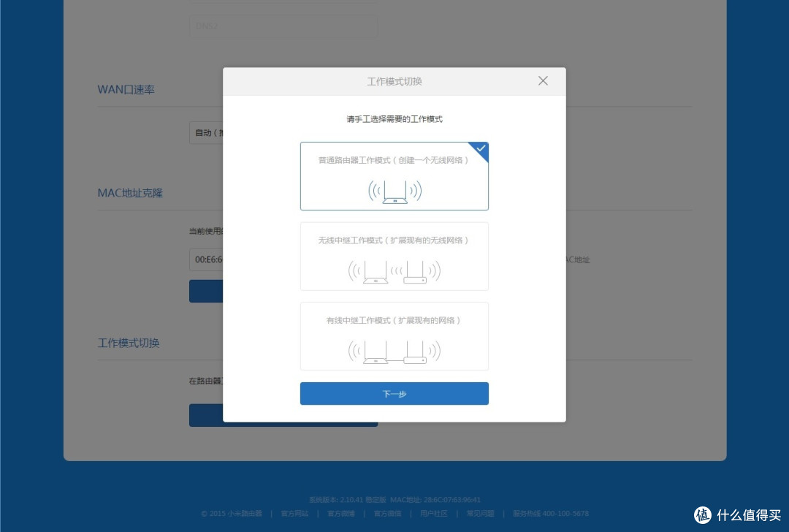Click the wireless relay two-router icon
This screenshot has width=789, height=532.
(x=394, y=272)
